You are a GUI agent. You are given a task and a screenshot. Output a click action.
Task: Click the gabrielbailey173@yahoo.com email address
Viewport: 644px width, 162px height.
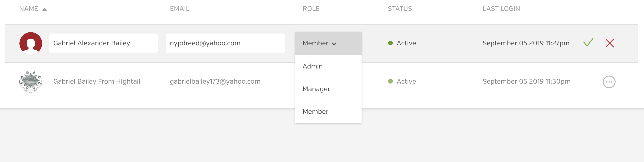click(215, 81)
